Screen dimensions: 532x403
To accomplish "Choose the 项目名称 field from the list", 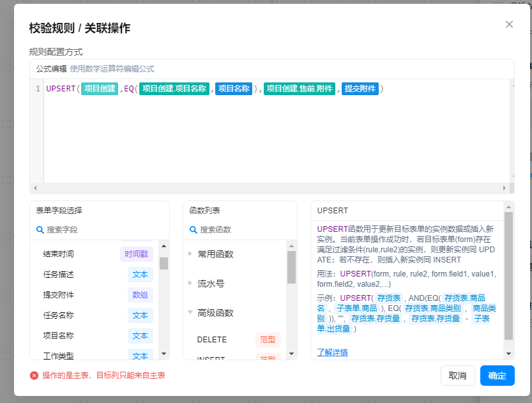I will (58, 335).
